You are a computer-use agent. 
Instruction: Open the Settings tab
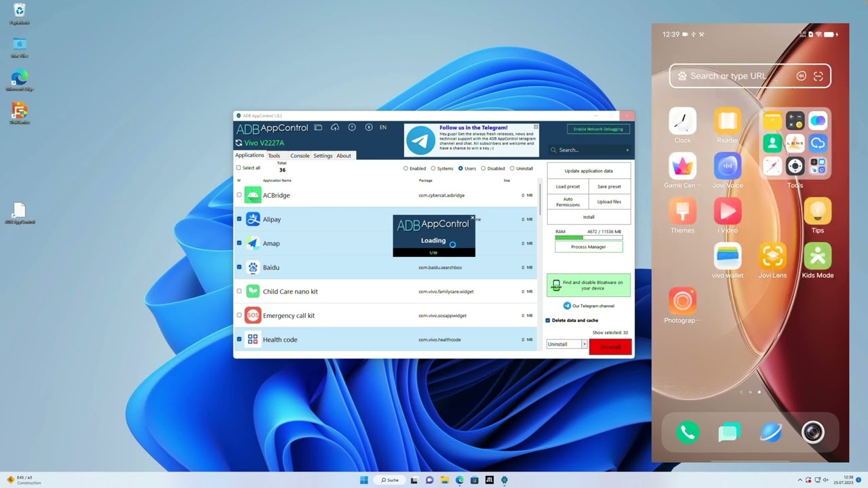[323, 156]
